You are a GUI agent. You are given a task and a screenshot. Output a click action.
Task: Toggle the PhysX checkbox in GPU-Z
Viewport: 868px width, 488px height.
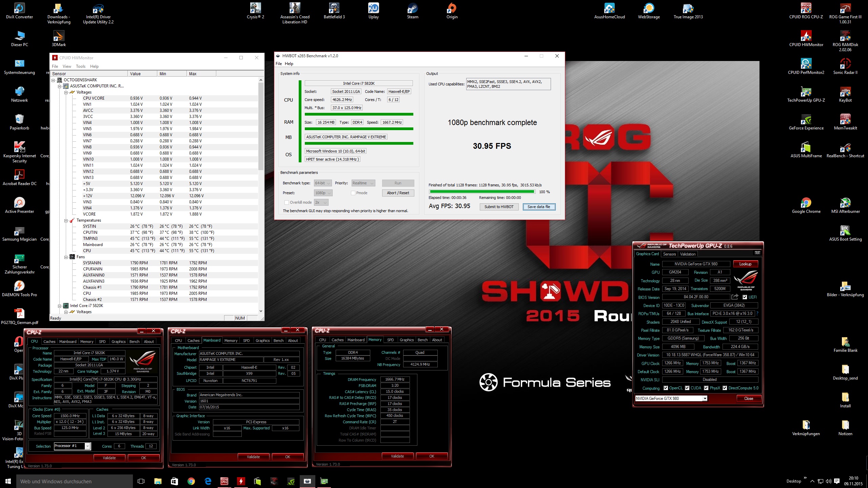[706, 388]
